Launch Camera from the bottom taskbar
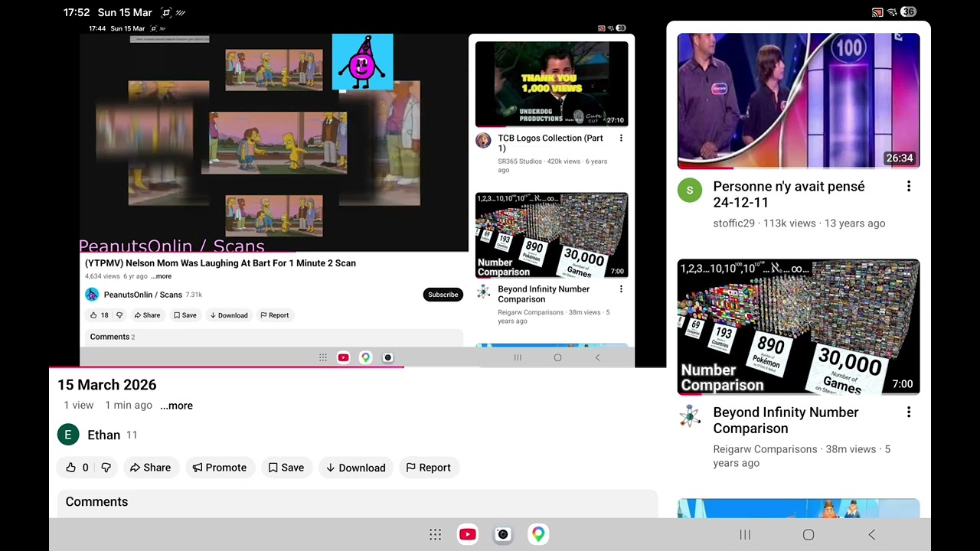Viewport: 980px width, 551px height. click(503, 535)
